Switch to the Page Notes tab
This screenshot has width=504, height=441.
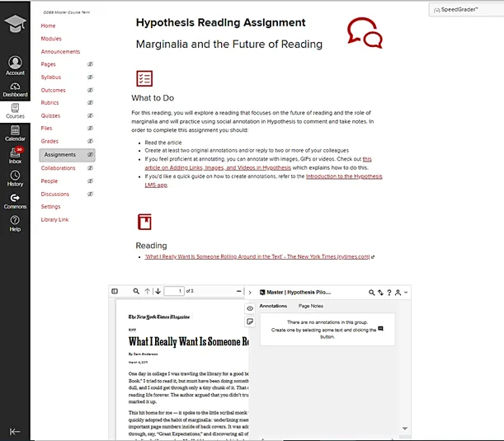(311, 306)
